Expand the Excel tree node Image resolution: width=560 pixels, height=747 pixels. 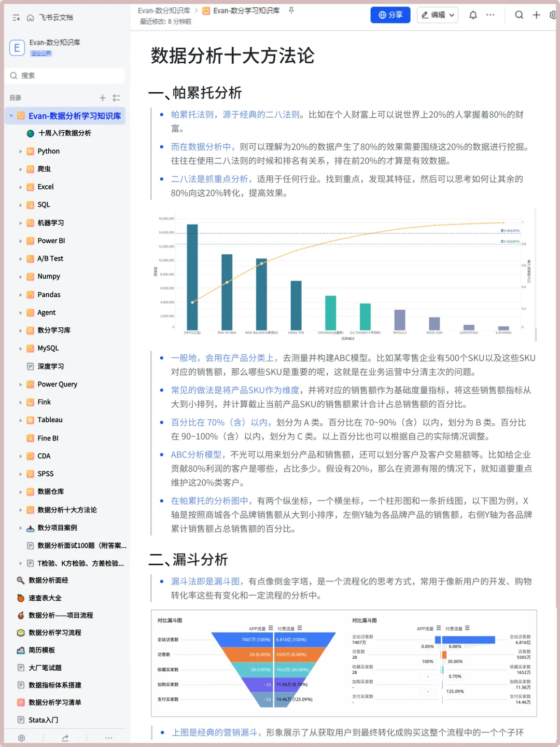coord(21,187)
